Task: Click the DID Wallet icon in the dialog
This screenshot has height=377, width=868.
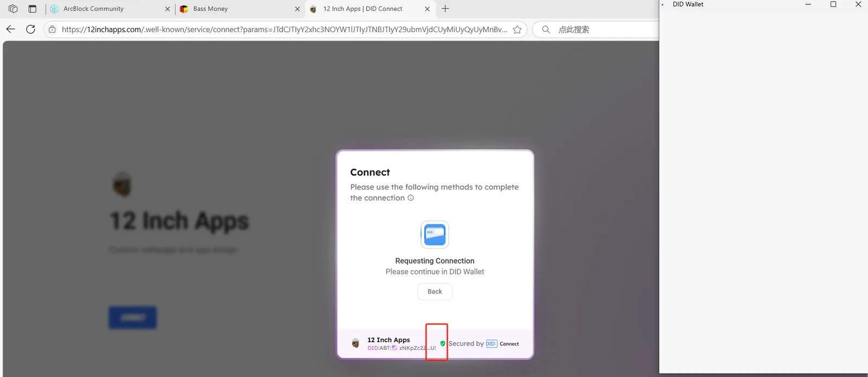Action: click(435, 235)
